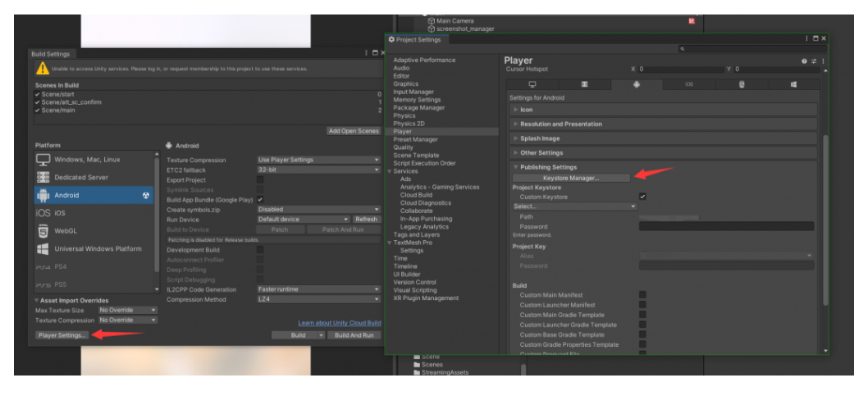Switch to the WebGL settings tab in Player

[x=741, y=84]
